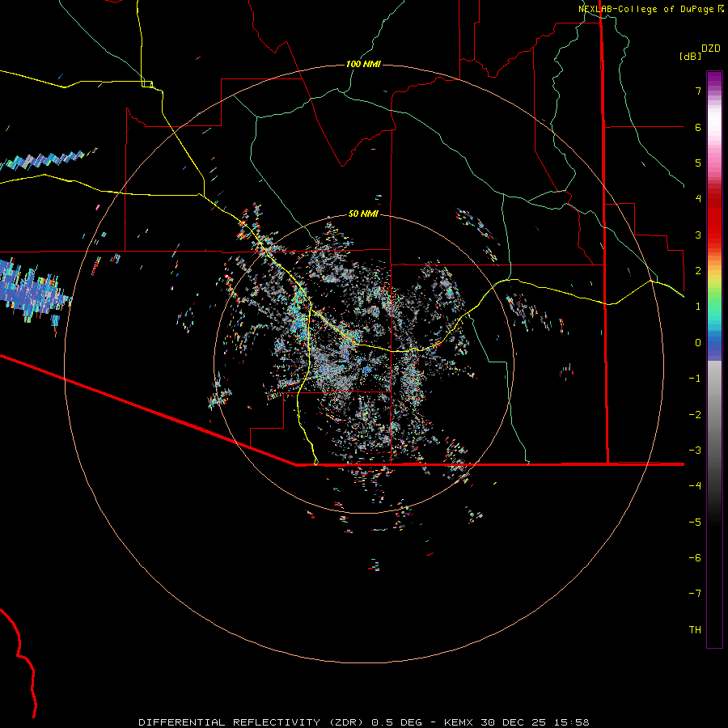728x728 pixels.
Task: Click the 1 value on the color scale
Action: [x=698, y=307]
